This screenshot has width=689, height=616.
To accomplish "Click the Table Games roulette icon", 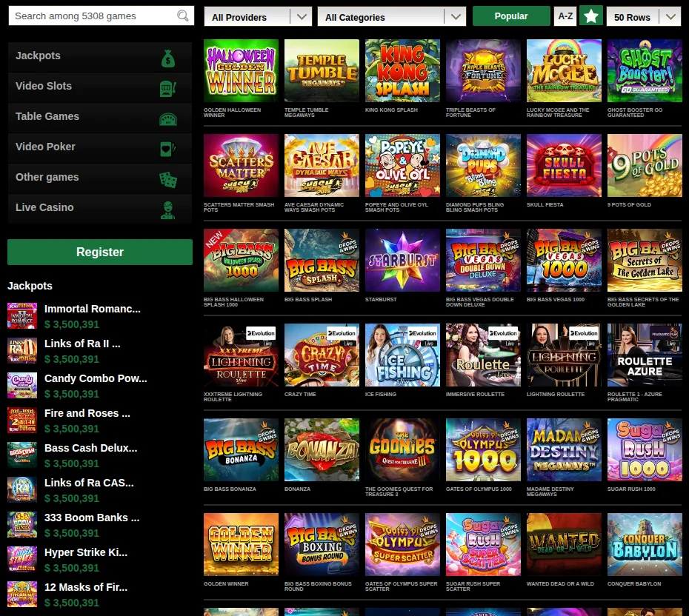I will 168,119.
